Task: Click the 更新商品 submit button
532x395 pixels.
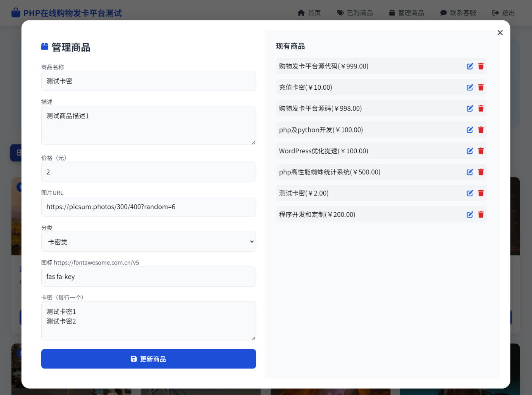Action: tap(148, 359)
